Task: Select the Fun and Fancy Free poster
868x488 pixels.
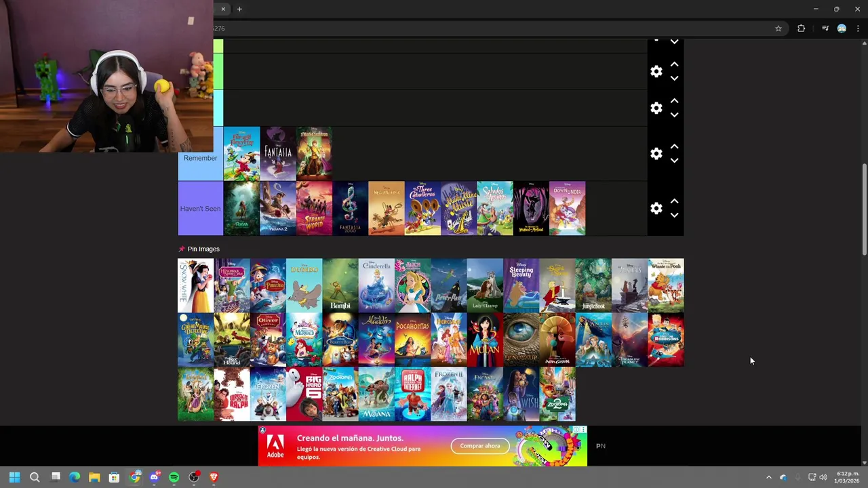Action: coord(241,154)
